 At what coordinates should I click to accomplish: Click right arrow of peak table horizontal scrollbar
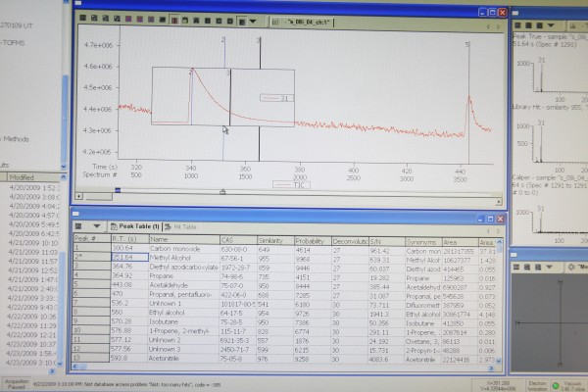(x=491, y=368)
